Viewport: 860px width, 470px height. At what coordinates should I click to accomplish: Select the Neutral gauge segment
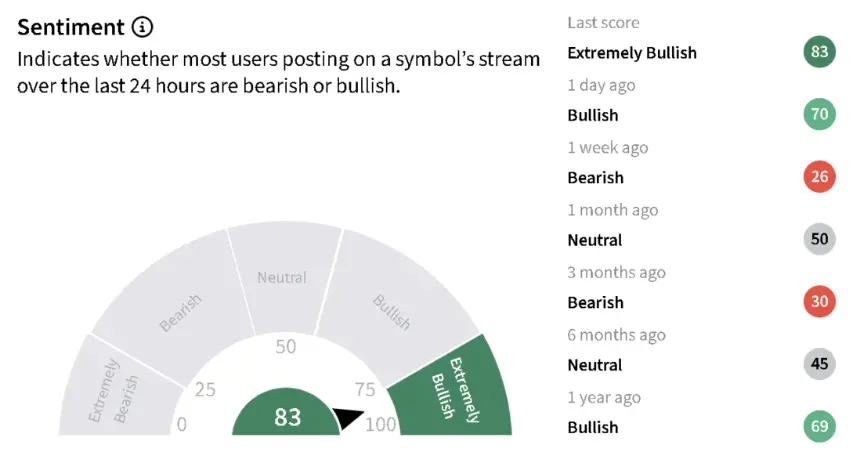[284, 278]
